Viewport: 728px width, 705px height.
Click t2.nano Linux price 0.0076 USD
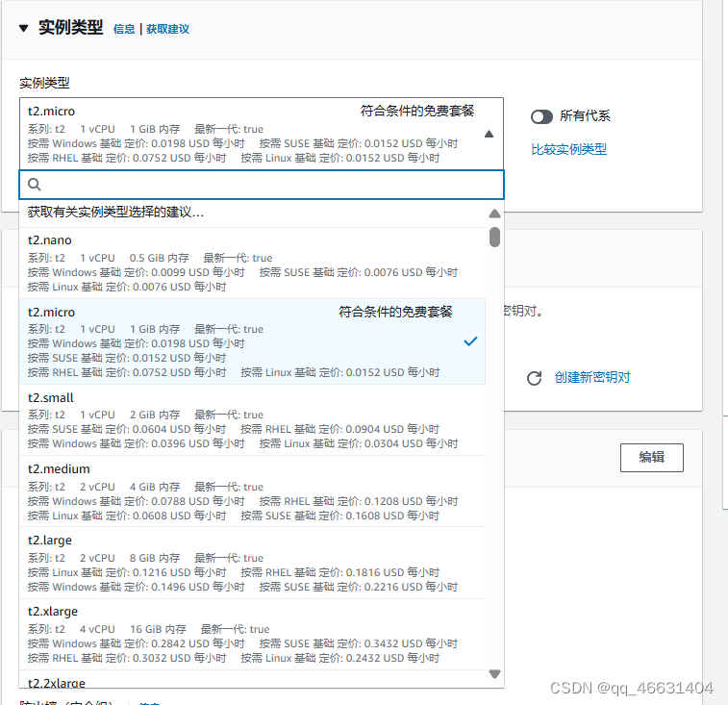(127, 287)
